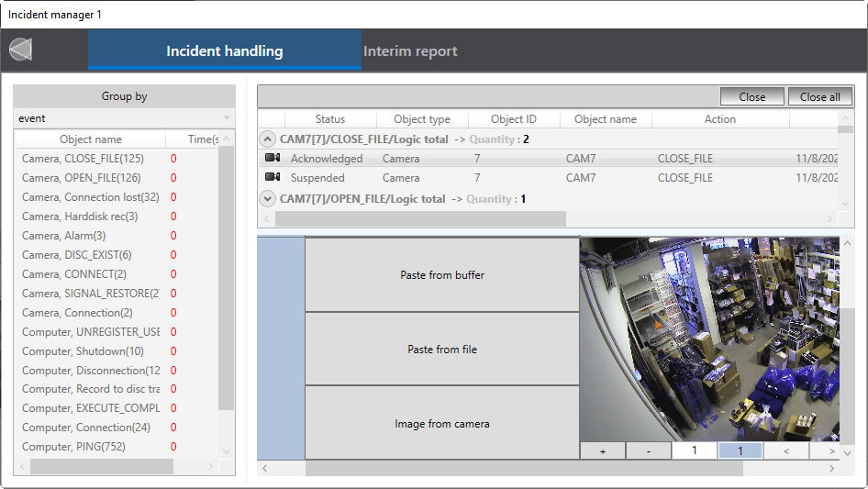Click Image from camera button
This screenshot has height=489, width=868.
442,424
